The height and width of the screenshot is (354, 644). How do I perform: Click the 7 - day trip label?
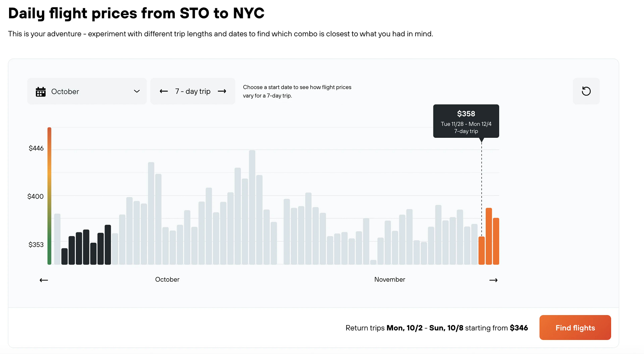(x=193, y=91)
